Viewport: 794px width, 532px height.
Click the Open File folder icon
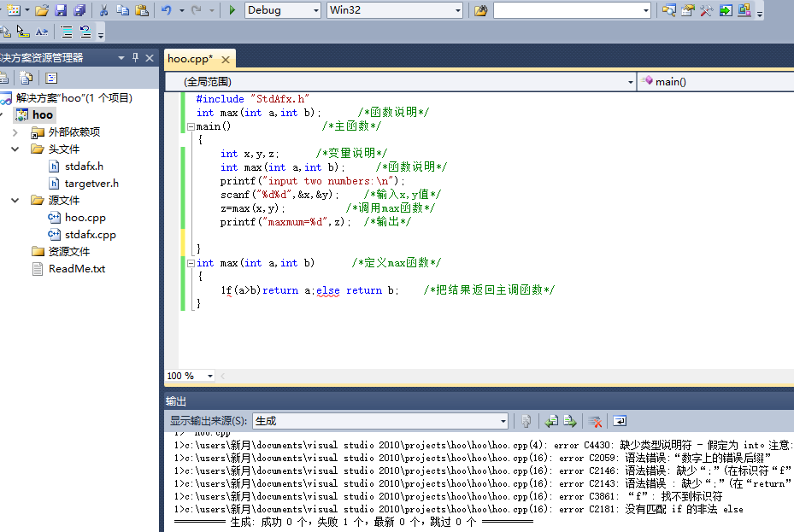[x=42, y=10]
